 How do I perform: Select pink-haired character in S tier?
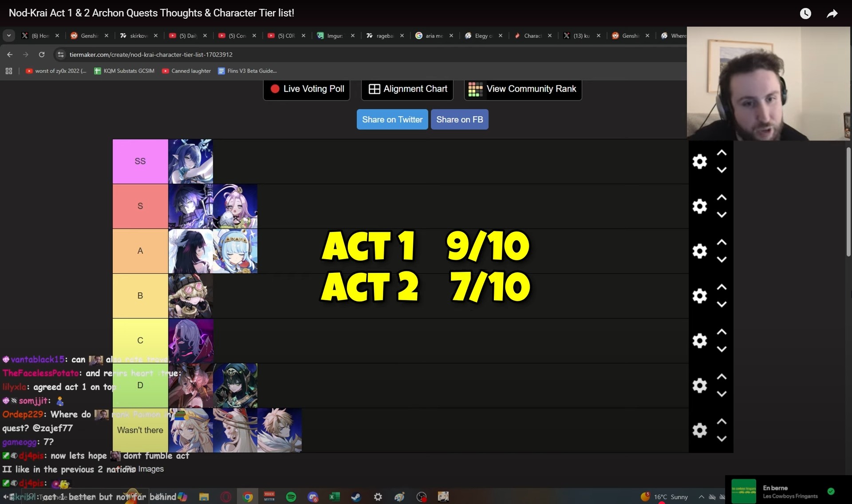pyautogui.click(x=235, y=206)
